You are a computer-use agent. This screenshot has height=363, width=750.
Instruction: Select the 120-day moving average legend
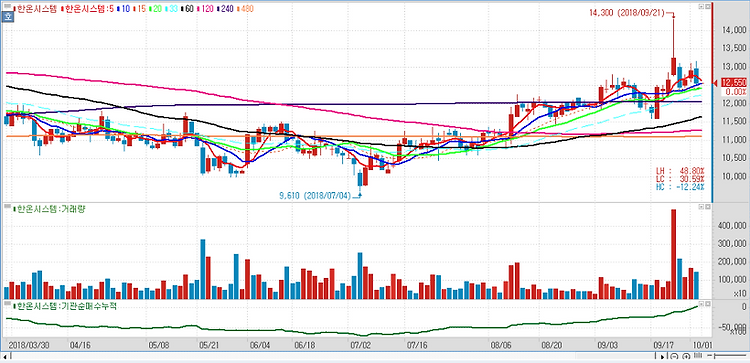pyautogui.click(x=206, y=8)
